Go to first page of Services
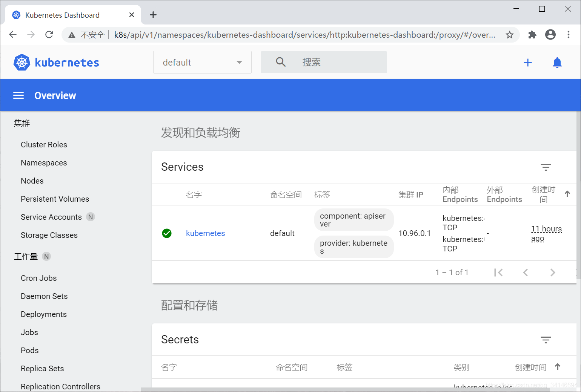Viewport: 581px width, 392px height. pos(498,273)
